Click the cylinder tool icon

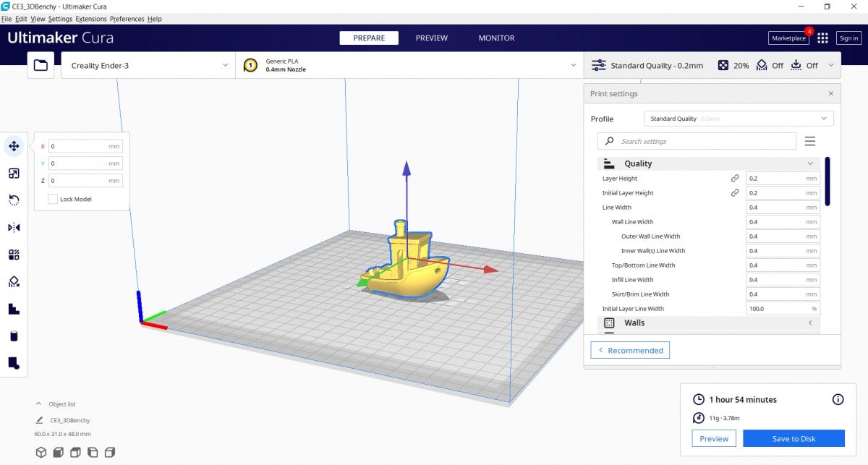(x=14, y=336)
